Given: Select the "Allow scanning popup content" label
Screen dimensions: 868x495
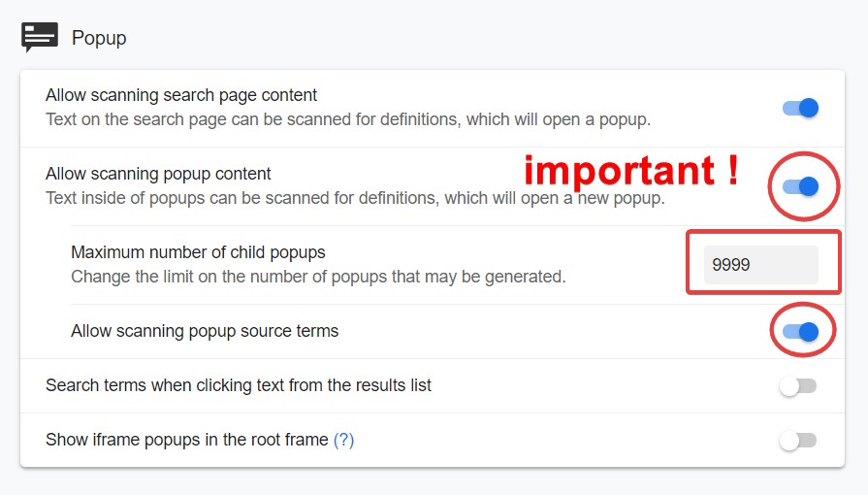Looking at the screenshot, I should (x=158, y=174).
